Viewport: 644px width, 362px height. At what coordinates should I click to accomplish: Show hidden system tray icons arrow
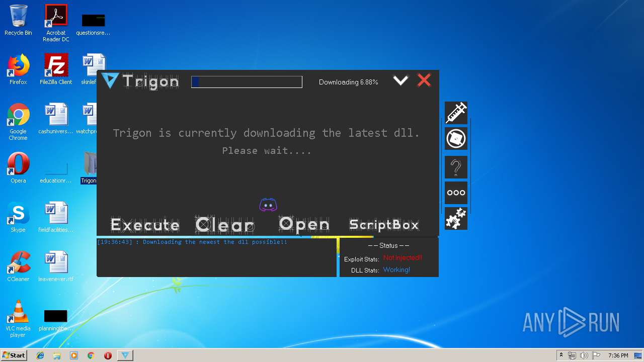(x=561, y=355)
